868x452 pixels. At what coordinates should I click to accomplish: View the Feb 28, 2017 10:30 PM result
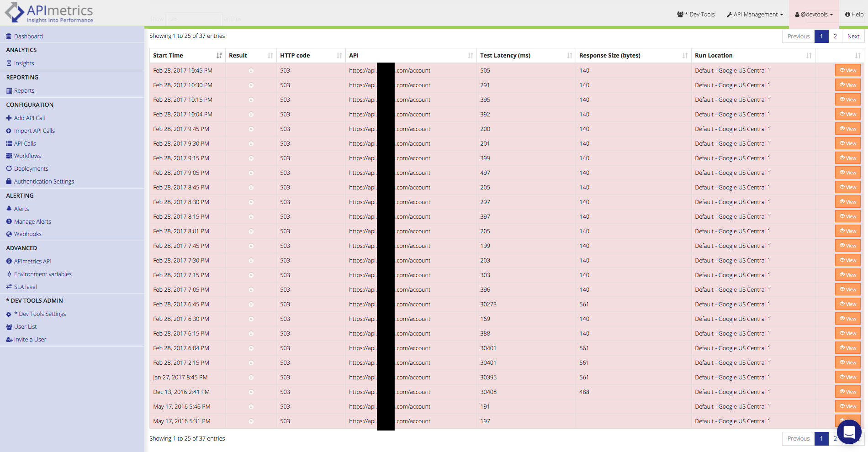coord(848,85)
